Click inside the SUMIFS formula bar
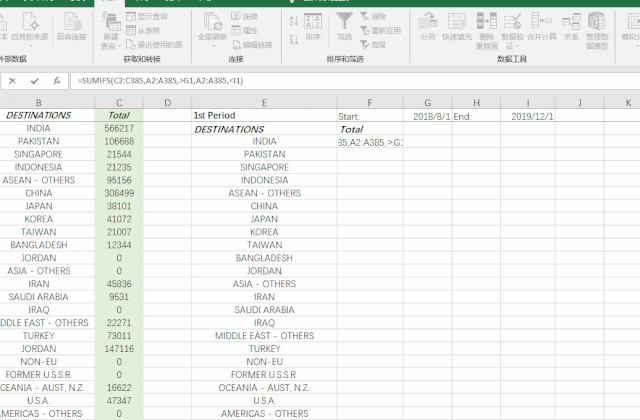 coord(355,81)
